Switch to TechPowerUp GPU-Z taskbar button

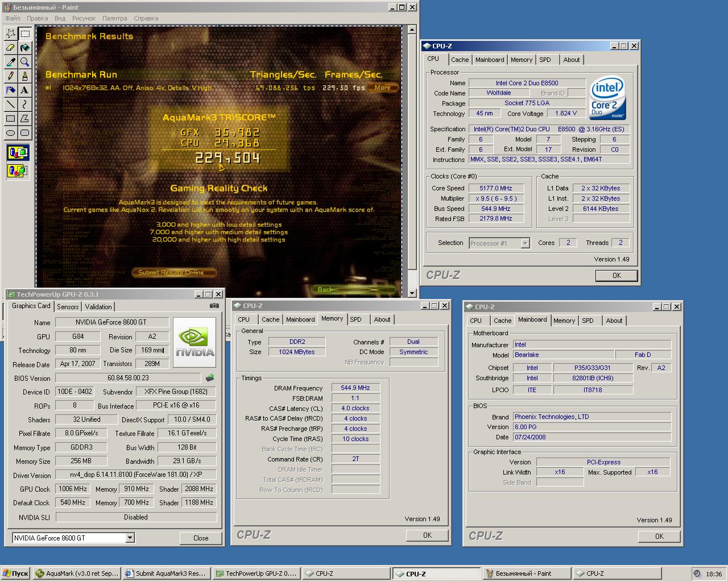[256, 573]
